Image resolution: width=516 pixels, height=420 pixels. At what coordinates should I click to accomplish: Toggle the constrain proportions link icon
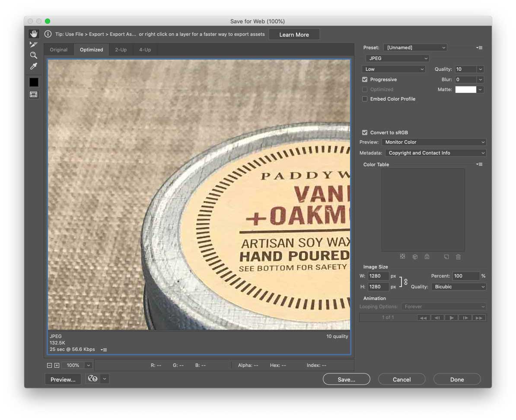[406, 281]
